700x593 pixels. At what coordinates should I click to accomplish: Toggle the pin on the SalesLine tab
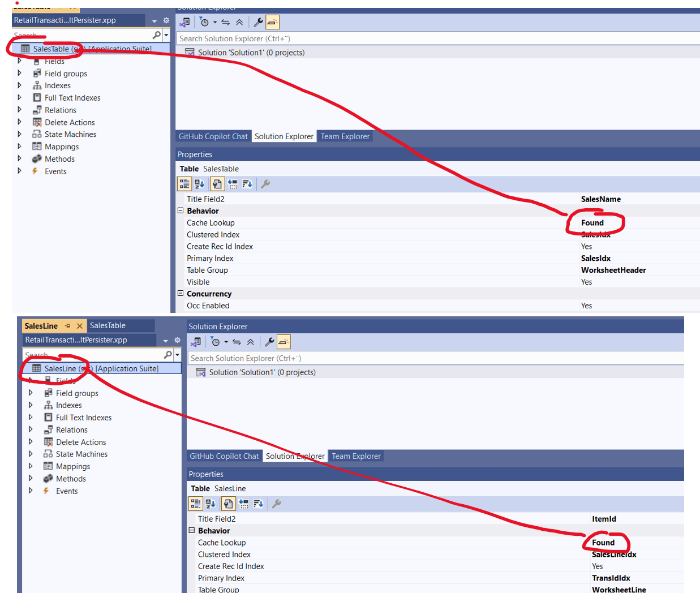pos(68,326)
